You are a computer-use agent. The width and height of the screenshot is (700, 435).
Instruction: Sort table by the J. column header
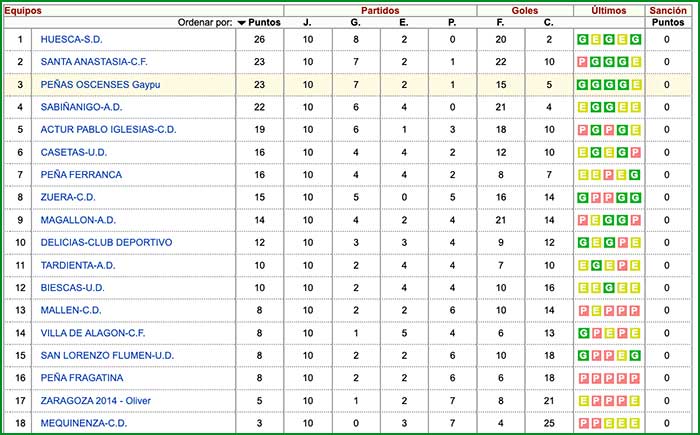click(x=306, y=22)
